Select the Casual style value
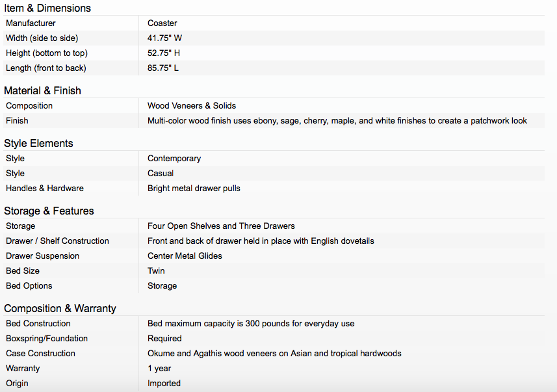The image size is (557, 392). click(x=161, y=173)
